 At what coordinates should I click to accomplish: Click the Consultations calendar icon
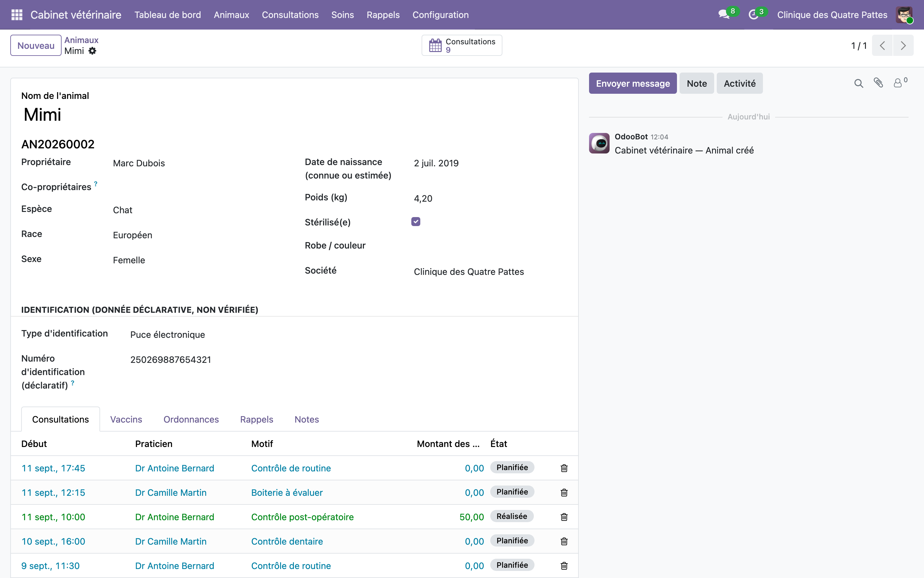tap(435, 45)
